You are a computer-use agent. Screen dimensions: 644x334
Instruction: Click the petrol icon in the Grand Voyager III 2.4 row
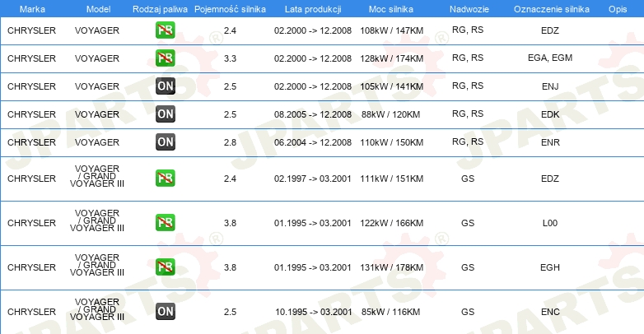pyautogui.click(x=165, y=178)
